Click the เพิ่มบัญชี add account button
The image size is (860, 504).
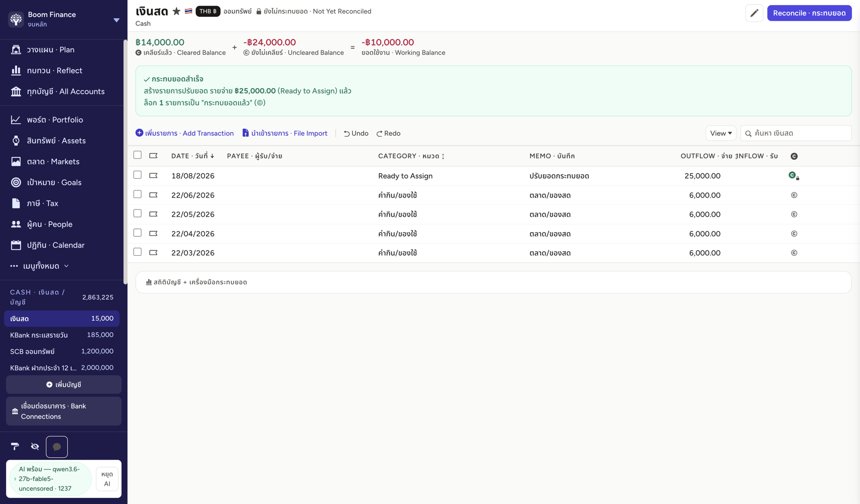coord(64,385)
